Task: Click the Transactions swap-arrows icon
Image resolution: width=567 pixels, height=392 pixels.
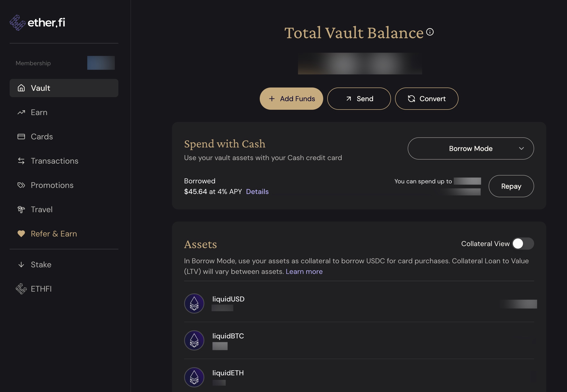Action: [x=21, y=161]
